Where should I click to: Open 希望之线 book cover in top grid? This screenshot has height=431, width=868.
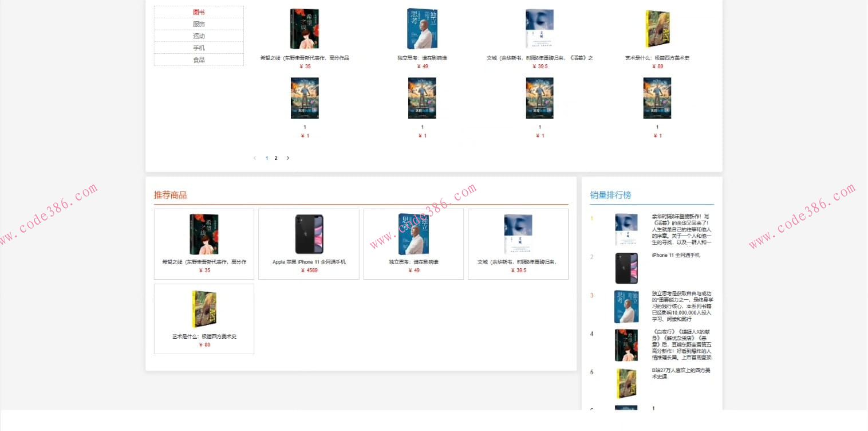tap(305, 29)
